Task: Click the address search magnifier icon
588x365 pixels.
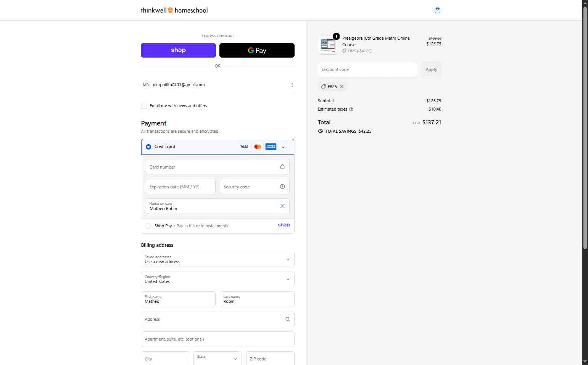Action: (288, 319)
